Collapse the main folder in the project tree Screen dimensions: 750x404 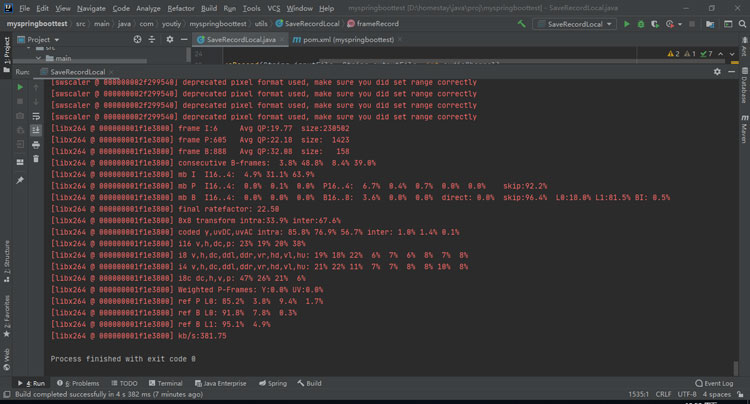38,58
